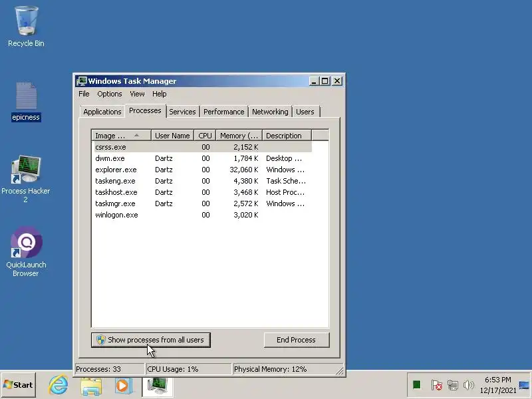
Task: Open the Start menu
Action: click(x=19, y=385)
